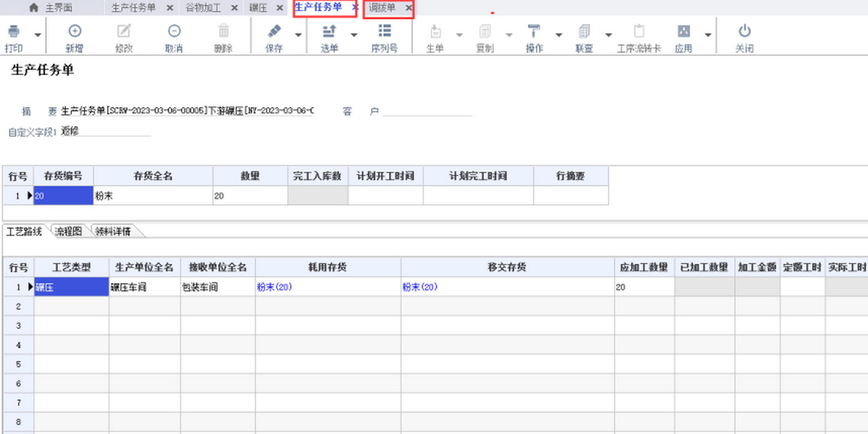This screenshot has height=434, width=868.
Task: Click the 粉末(20) link under 移交存货
Action: point(420,287)
